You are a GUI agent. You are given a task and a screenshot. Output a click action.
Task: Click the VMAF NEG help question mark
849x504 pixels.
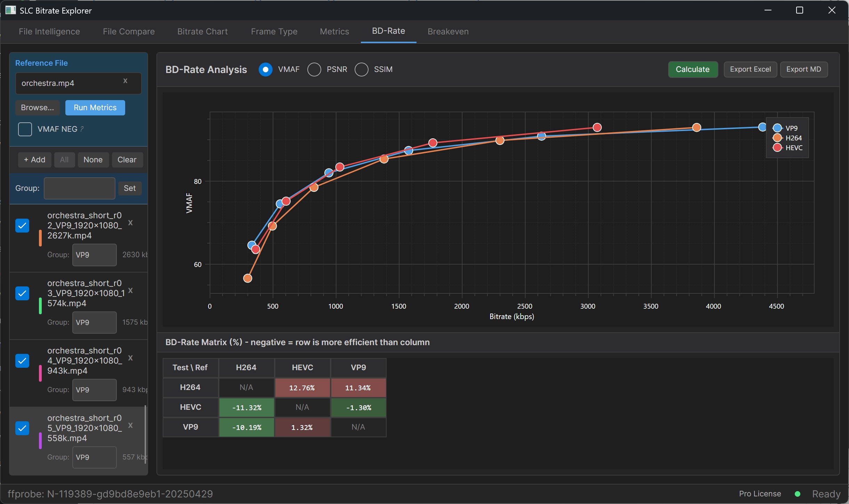point(82,129)
